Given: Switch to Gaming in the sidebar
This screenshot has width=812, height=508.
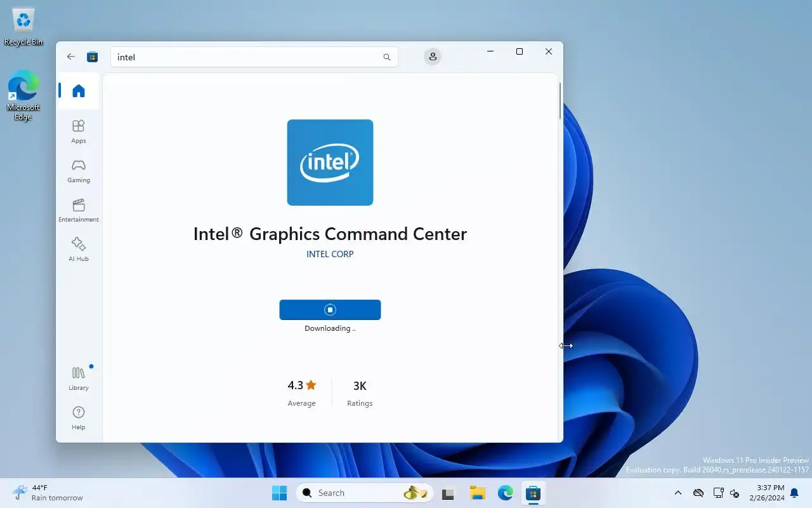Looking at the screenshot, I should pos(79,171).
